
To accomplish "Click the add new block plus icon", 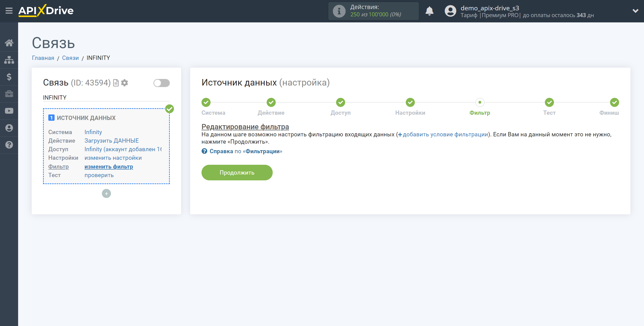I will (106, 193).
